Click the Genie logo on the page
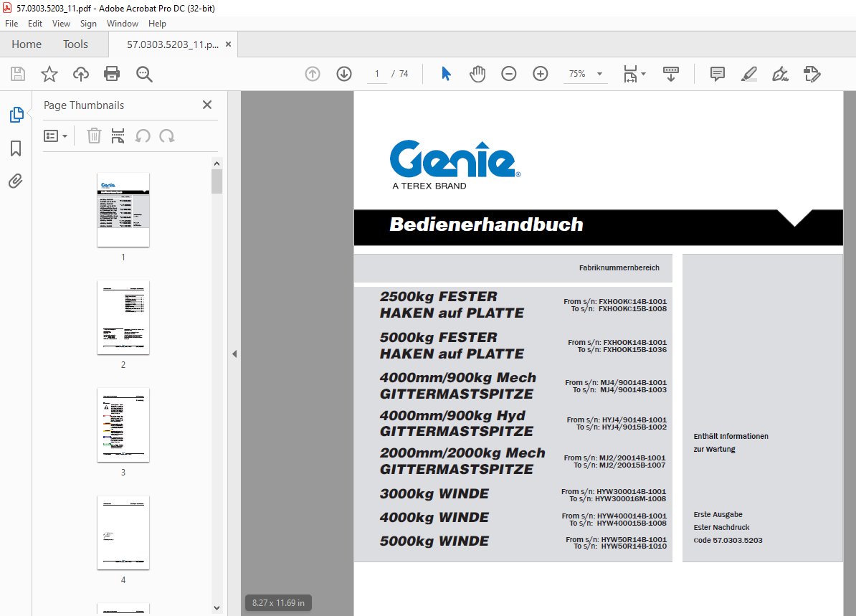The image size is (856, 616). [x=455, y=164]
